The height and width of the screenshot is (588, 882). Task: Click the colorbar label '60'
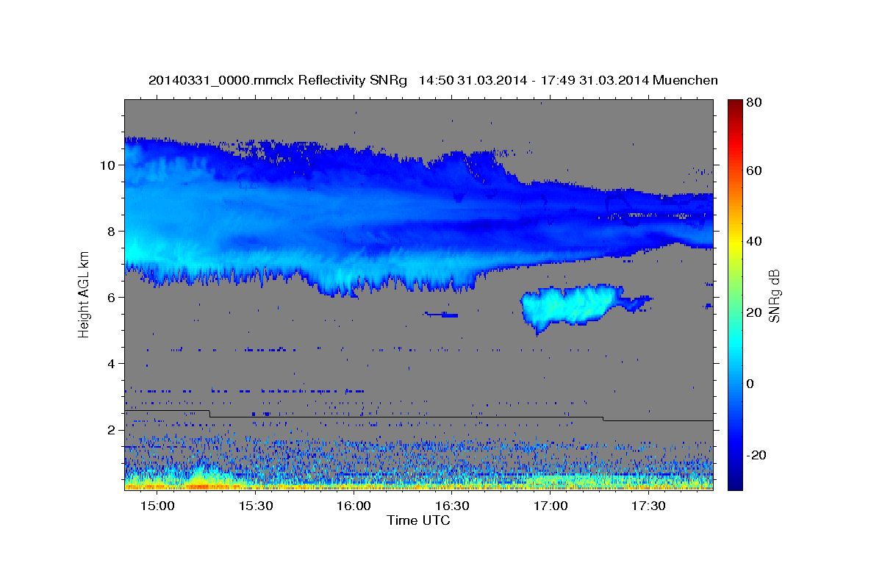(x=753, y=171)
